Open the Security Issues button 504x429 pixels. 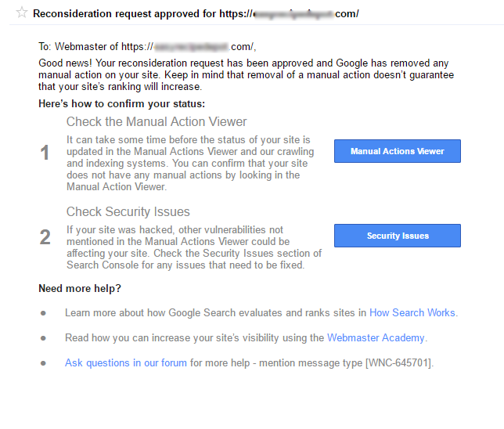tap(398, 236)
